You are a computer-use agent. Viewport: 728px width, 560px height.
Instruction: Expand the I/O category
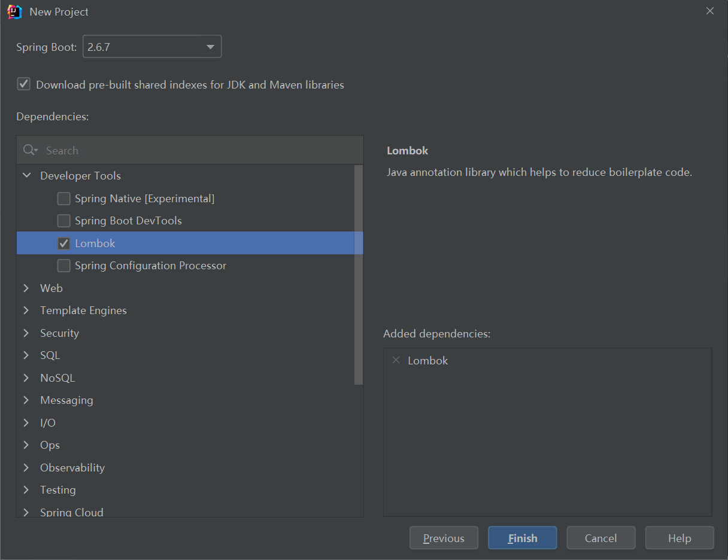click(26, 422)
